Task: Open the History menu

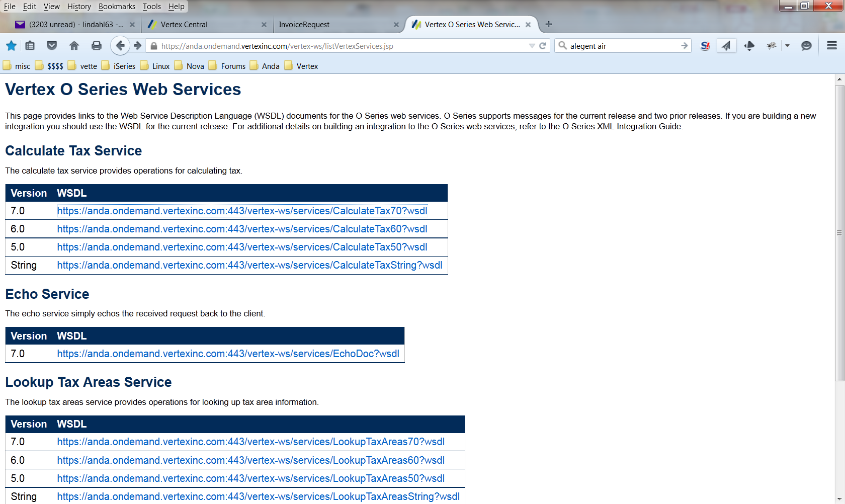Action: 79,7
